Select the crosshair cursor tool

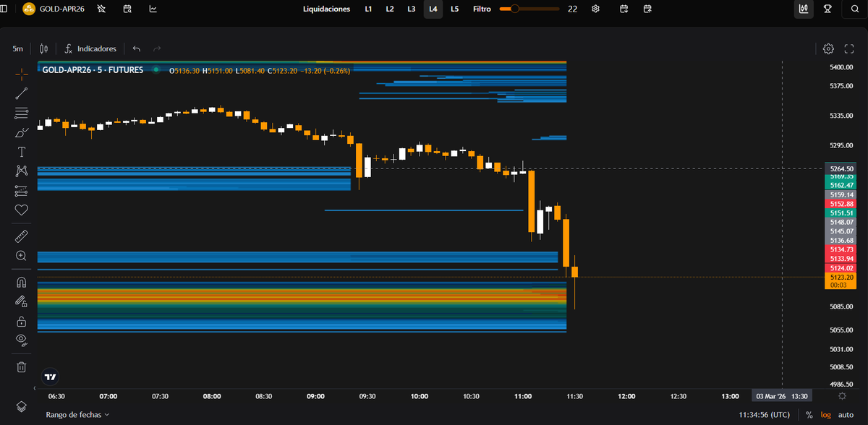click(x=22, y=73)
